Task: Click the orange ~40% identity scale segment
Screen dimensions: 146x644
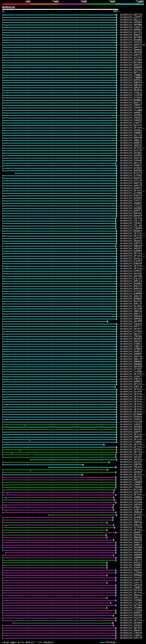Action: [45, 4]
